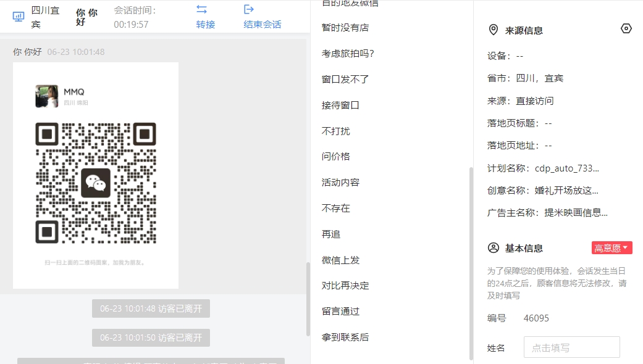Click the system notice 06-23 10:01:50 访客已离开
This screenshot has height=364, width=643.
pyautogui.click(x=151, y=338)
